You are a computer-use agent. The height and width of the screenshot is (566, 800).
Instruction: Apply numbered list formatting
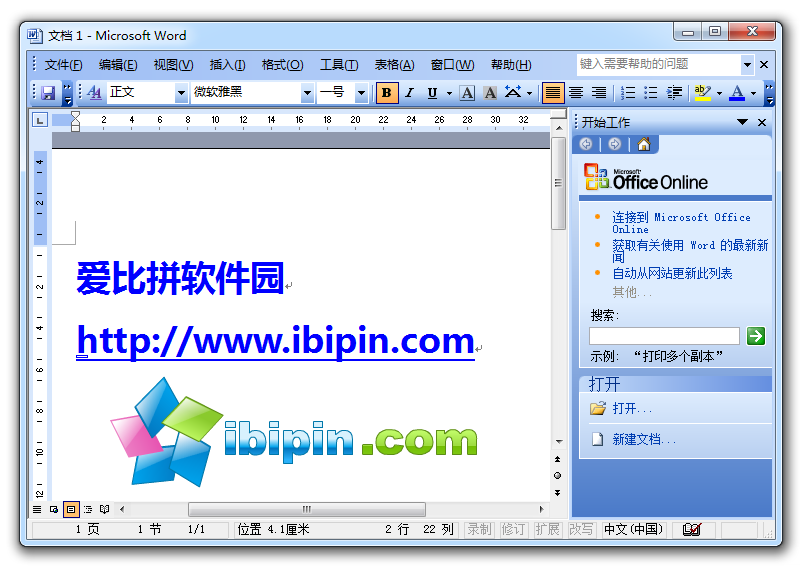click(628, 93)
